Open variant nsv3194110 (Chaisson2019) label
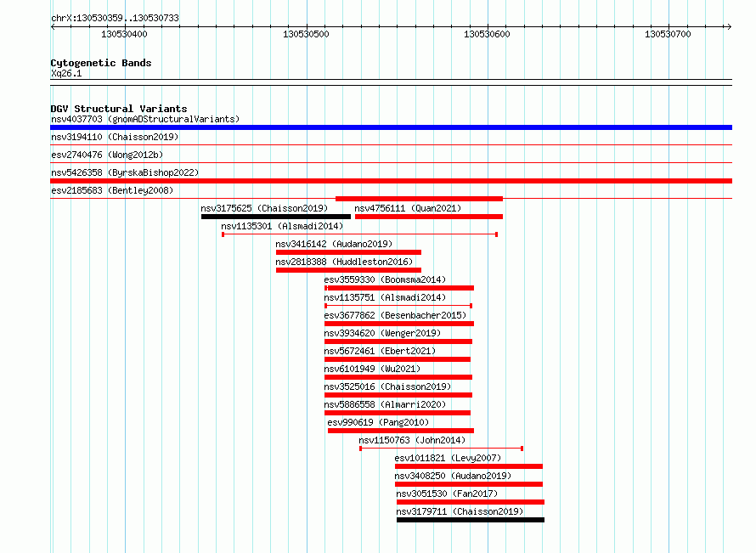 click(x=115, y=137)
